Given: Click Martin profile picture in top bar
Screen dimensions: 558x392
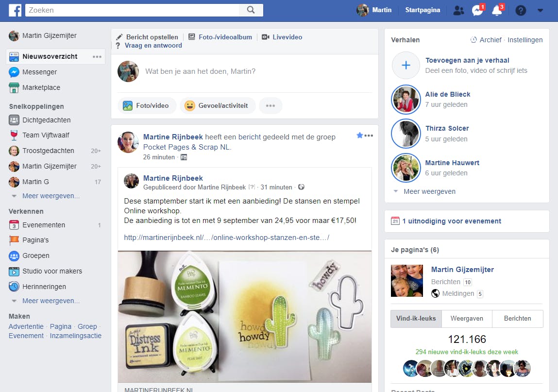Looking at the screenshot, I should tap(363, 10).
